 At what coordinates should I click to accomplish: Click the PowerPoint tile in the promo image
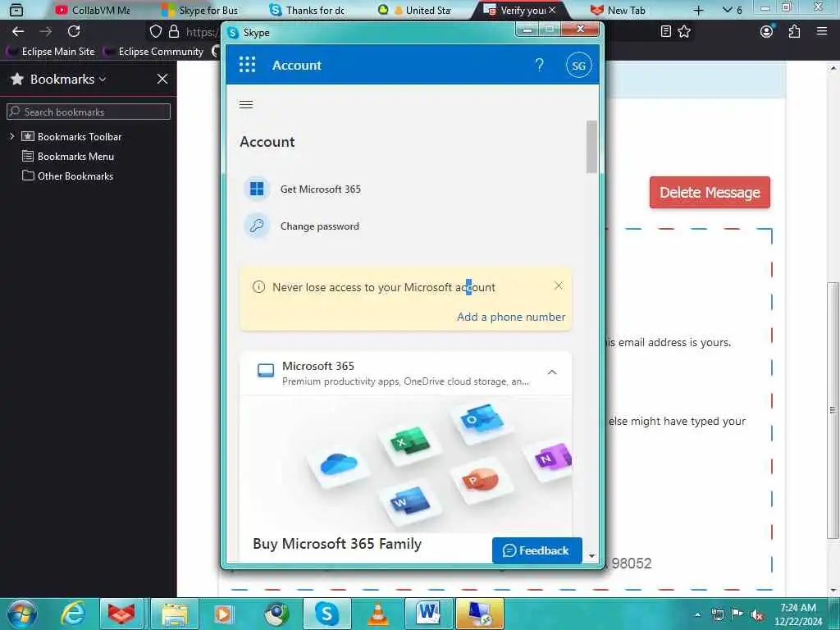coord(482,479)
